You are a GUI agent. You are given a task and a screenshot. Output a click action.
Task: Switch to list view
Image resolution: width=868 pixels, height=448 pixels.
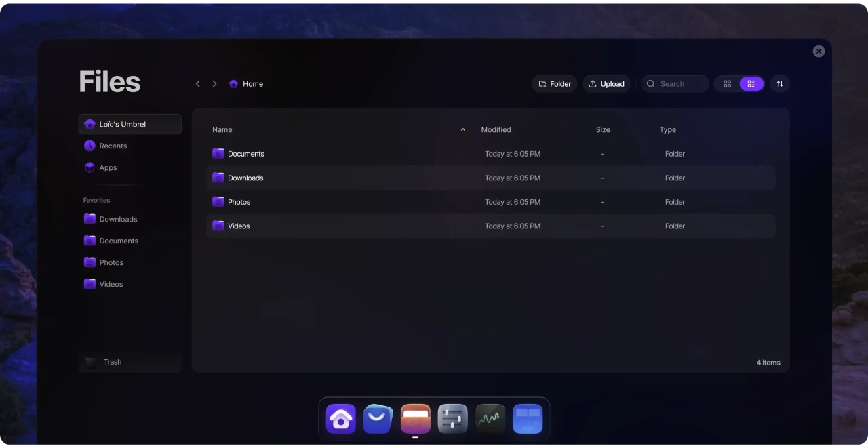(751, 84)
